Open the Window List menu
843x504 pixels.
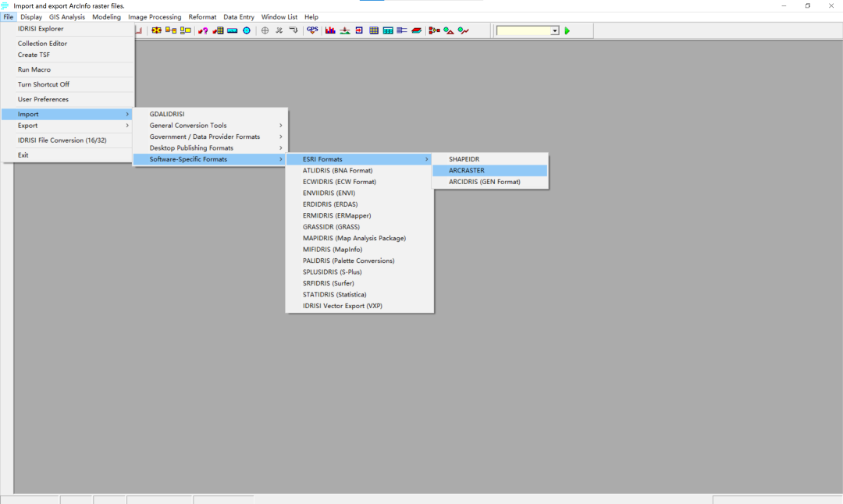point(279,17)
